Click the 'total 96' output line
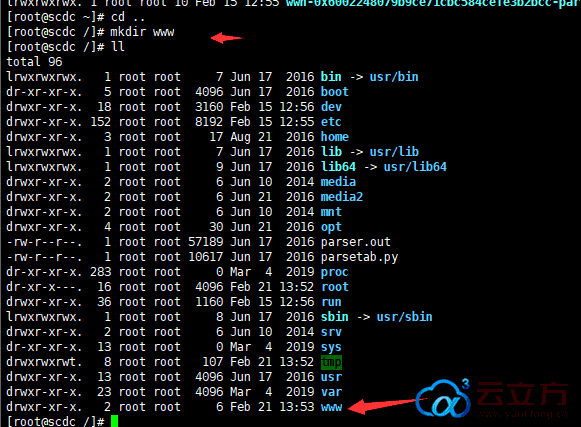581x427 pixels. 34,62
